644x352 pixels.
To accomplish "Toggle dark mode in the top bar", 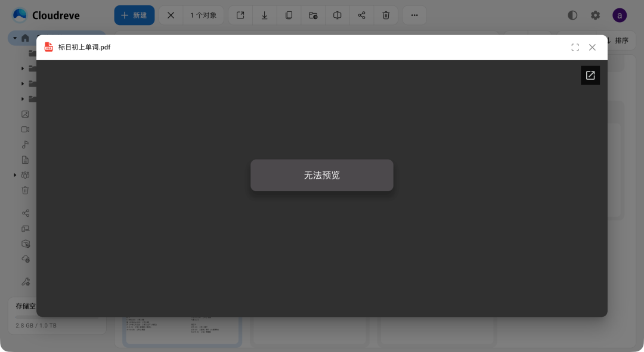I will (x=572, y=15).
